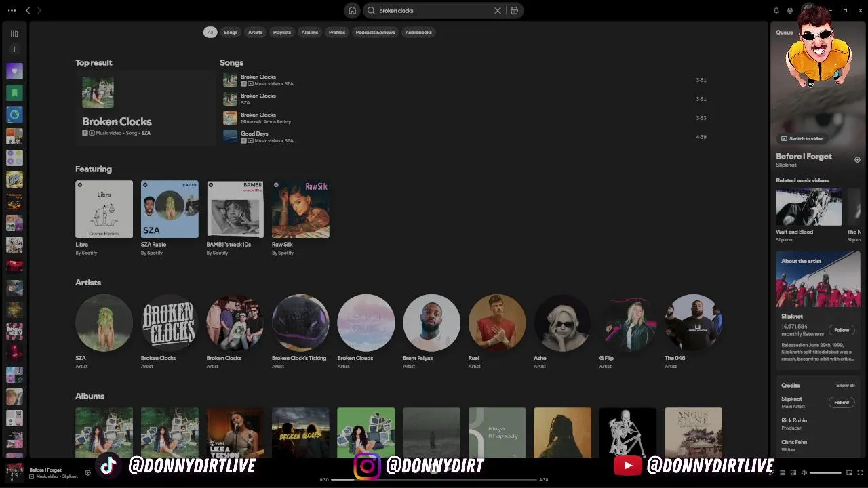The height and width of the screenshot is (488, 868).
Task: Open Liked Songs purple heart playlist
Action: 14,71
